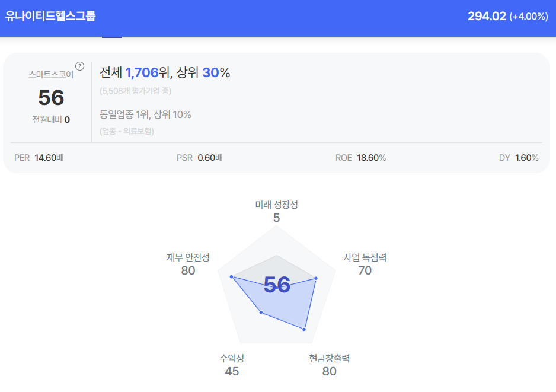Click the 전체 1,706위 overall rank
This screenshot has height=392, width=556.
[x=135, y=72]
